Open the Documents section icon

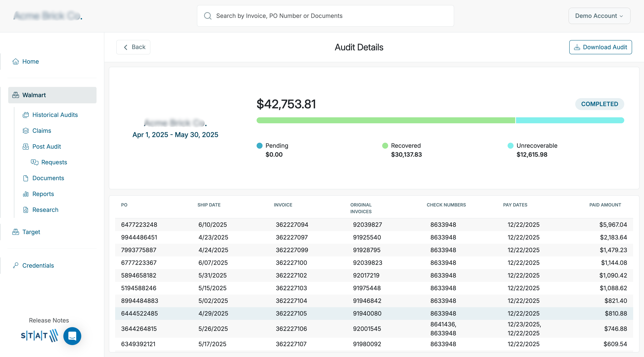click(x=26, y=178)
